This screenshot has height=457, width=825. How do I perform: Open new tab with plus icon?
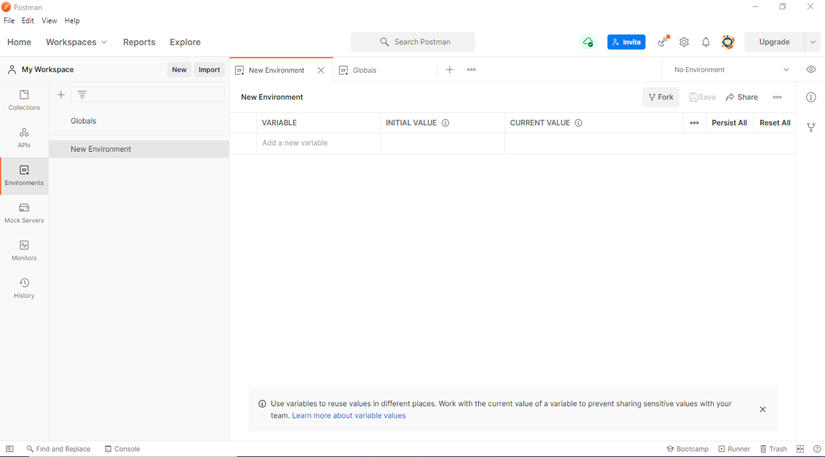pos(449,70)
